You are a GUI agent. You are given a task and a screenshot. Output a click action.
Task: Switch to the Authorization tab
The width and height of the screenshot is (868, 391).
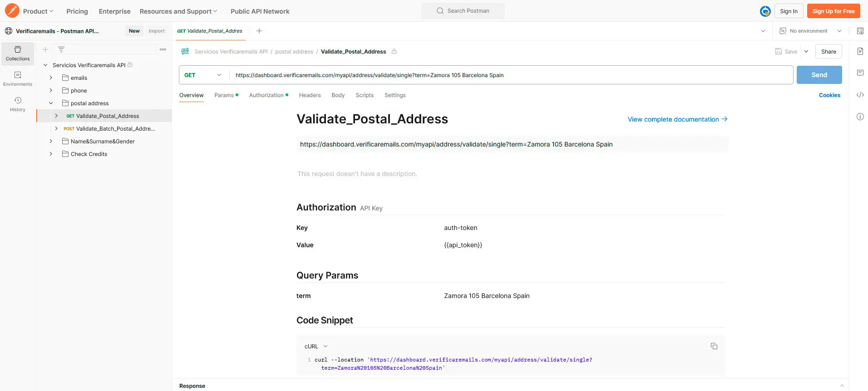click(x=268, y=95)
